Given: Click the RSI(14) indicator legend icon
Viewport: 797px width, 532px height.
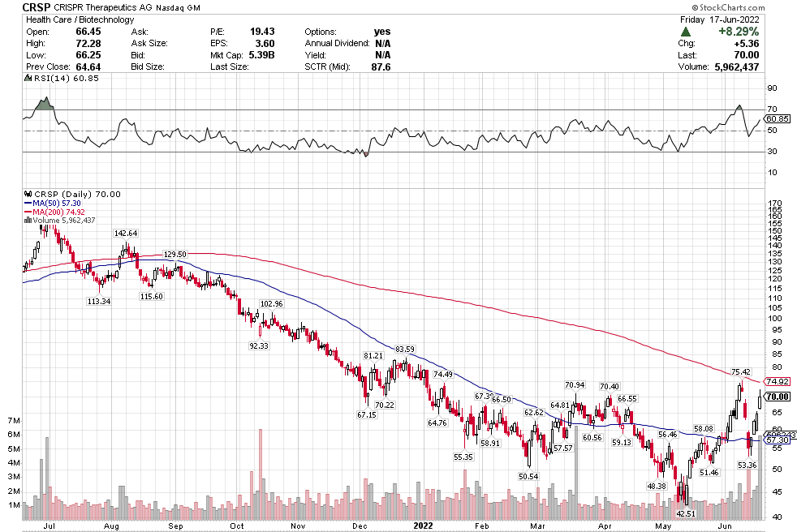Looking at the screenshot, I should click(28, 79).
